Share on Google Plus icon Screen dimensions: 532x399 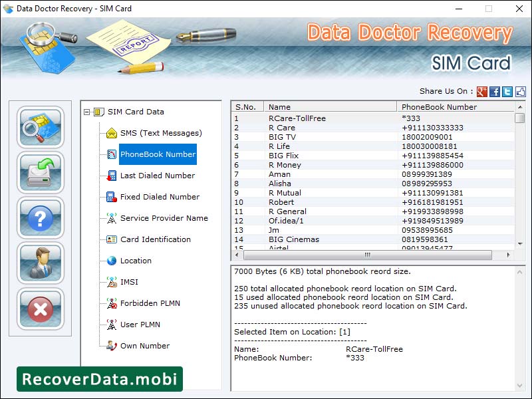pos(482,92)
